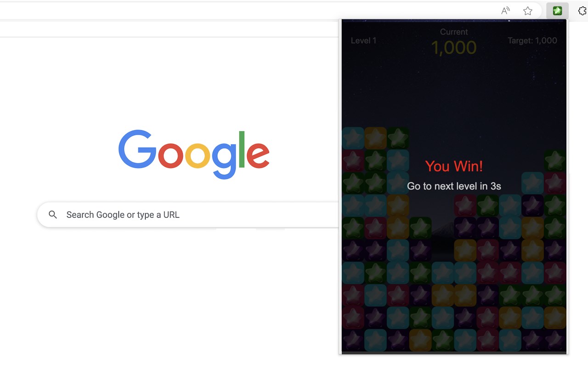Click the Google logo
This screenshot has width=588, height=368.
[194, 154]
